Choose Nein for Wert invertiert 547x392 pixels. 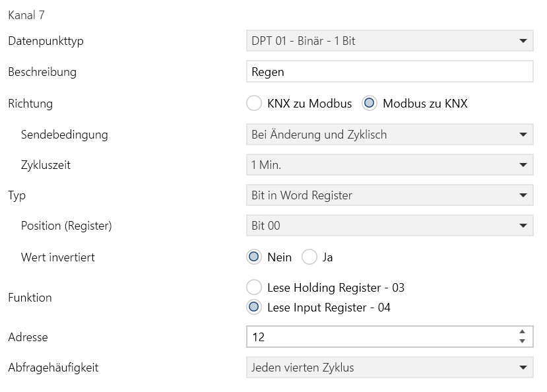[254, 257]
